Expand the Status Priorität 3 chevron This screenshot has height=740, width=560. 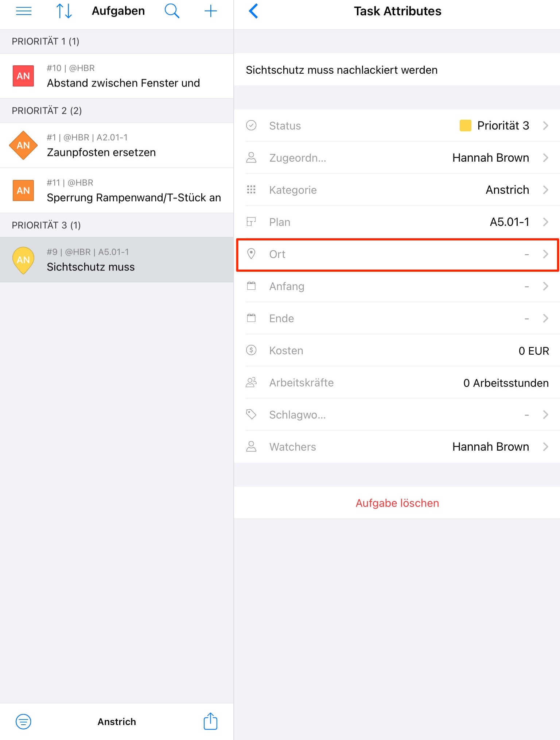point(546,126)
